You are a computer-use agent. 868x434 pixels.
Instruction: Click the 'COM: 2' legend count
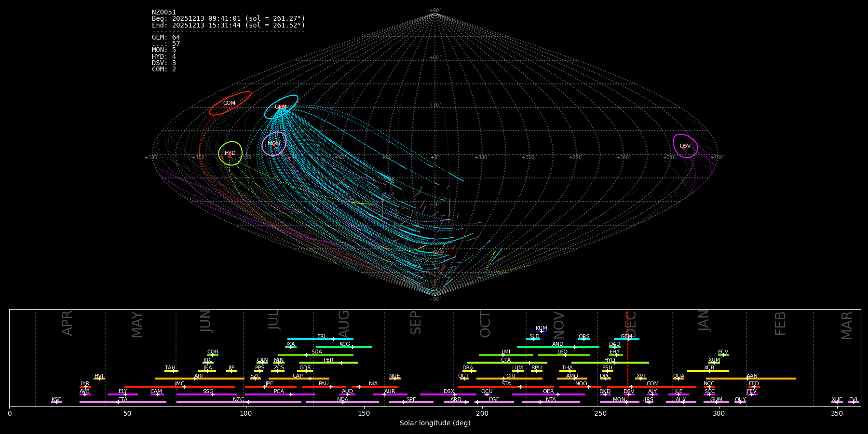[164, 69]
